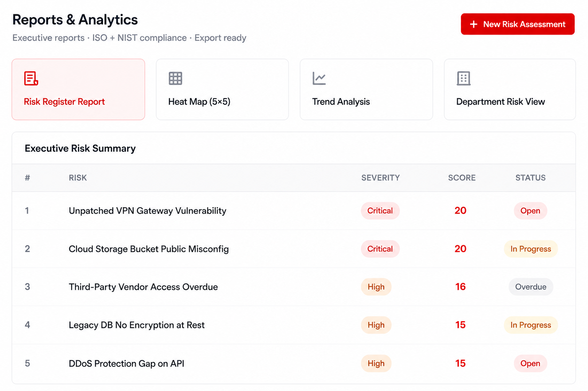Click the SCORE column header
This screenshot has width=588, height=391.
(x=462, y=178)
